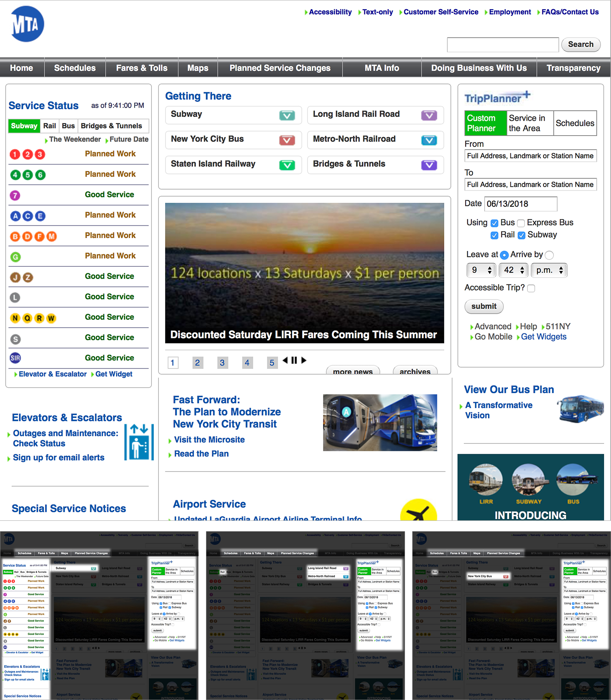Open the Schedules nav menu

click(75, 68)
